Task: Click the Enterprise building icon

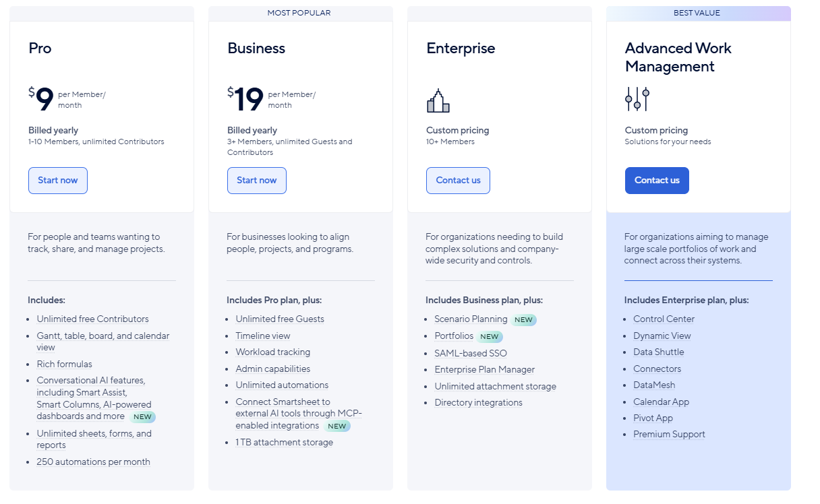Action: tap(438, 100)
